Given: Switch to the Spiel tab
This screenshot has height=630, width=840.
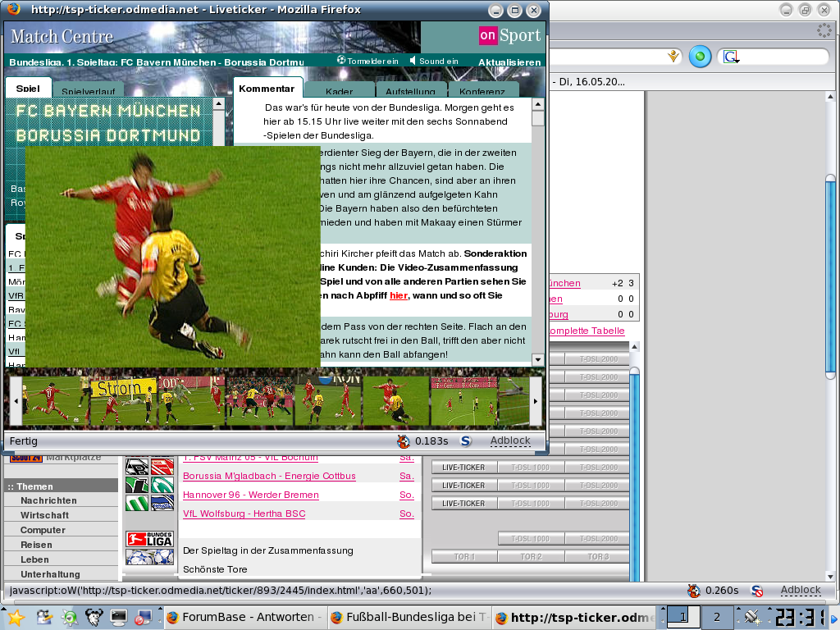Looking at the screenshot, I should point(28,89).
